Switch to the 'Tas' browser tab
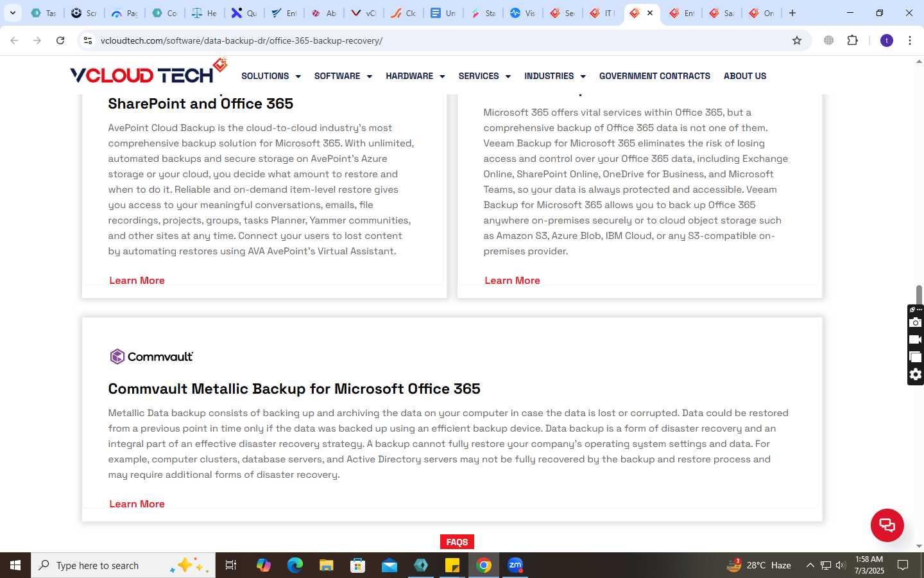 [x=44, y=13]
